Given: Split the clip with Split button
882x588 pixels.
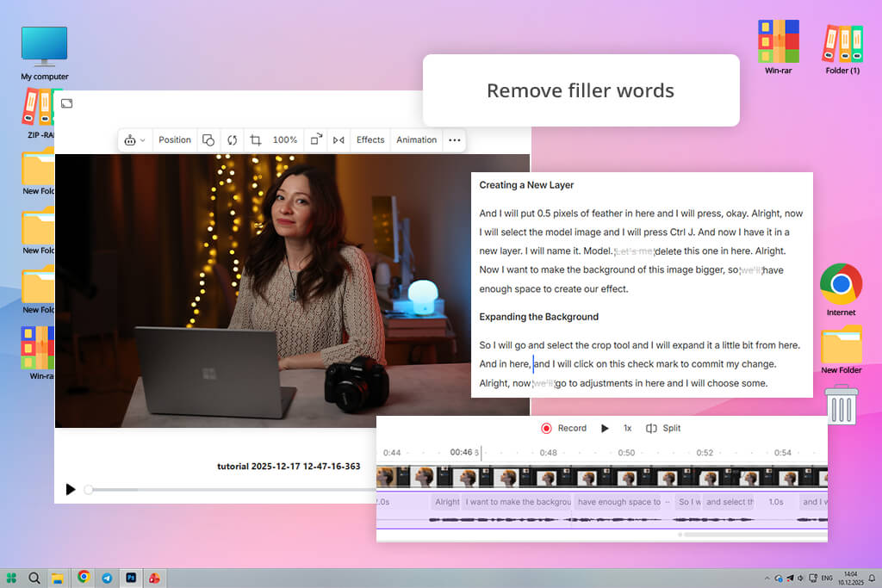Looking at the screenshot, I should [x=663, y=429].
